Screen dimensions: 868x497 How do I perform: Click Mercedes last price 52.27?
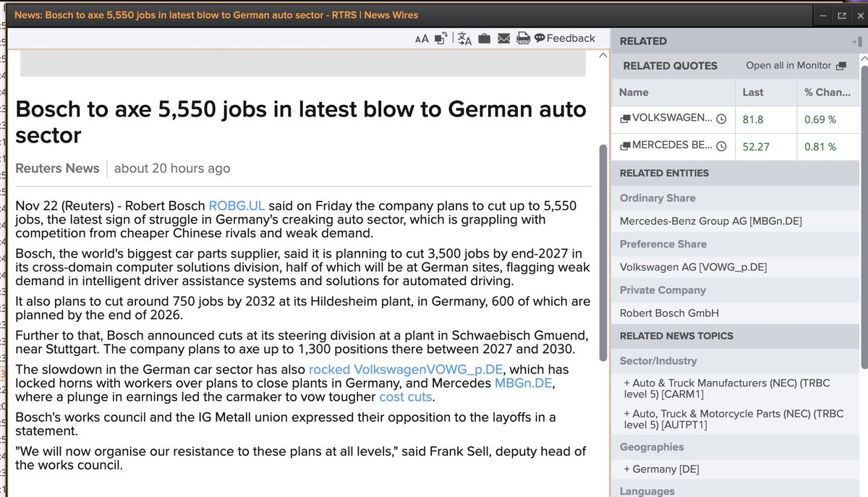(756, 146)
